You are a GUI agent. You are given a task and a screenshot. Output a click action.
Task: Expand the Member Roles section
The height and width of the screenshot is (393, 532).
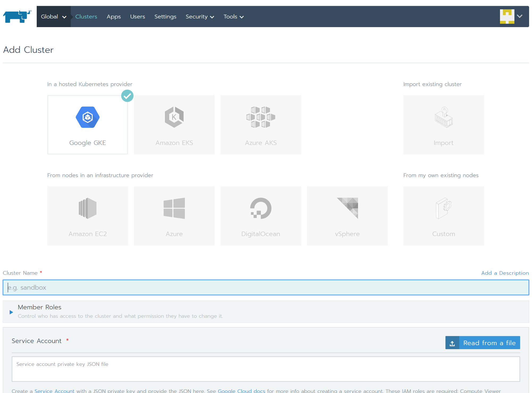[x=11, y=312]
